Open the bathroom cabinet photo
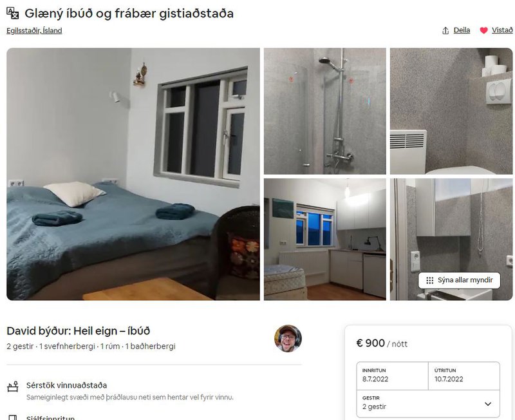Image resolution: width=515 pixels, height=420 pixels. 451,240
